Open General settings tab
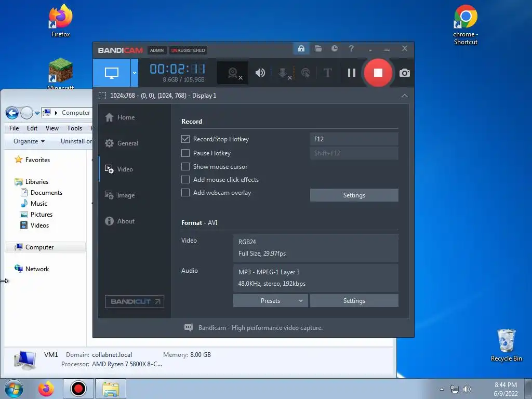The width and height of the screenshot is (532, 399). point(122,143)
